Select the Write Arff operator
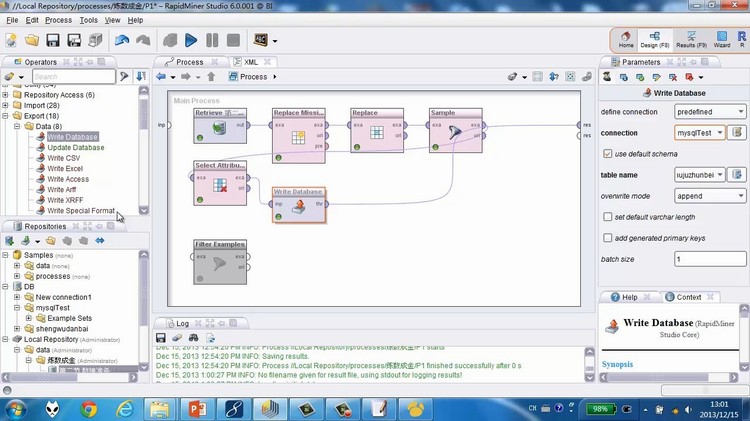 [61, 189]
